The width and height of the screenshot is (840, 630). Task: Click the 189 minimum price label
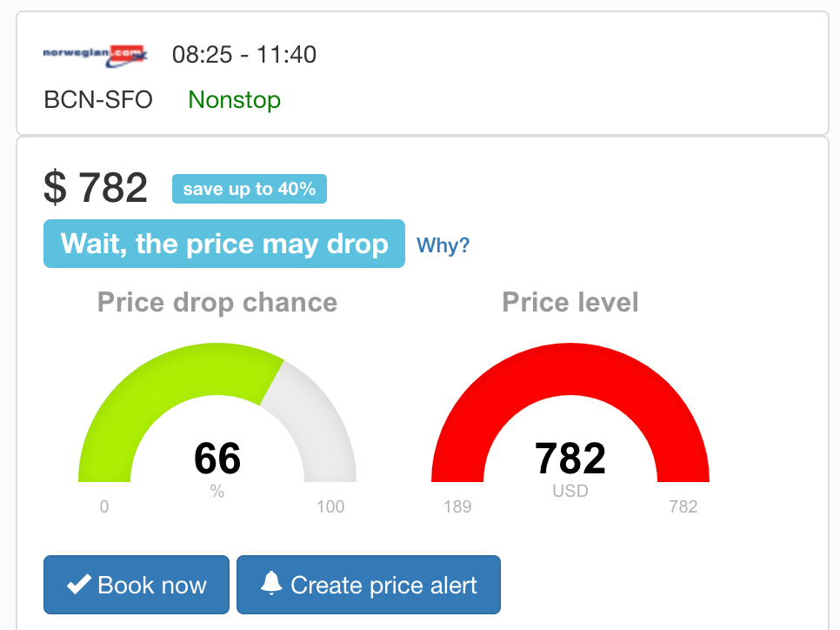pyautogui.click(x=457, y=506)
